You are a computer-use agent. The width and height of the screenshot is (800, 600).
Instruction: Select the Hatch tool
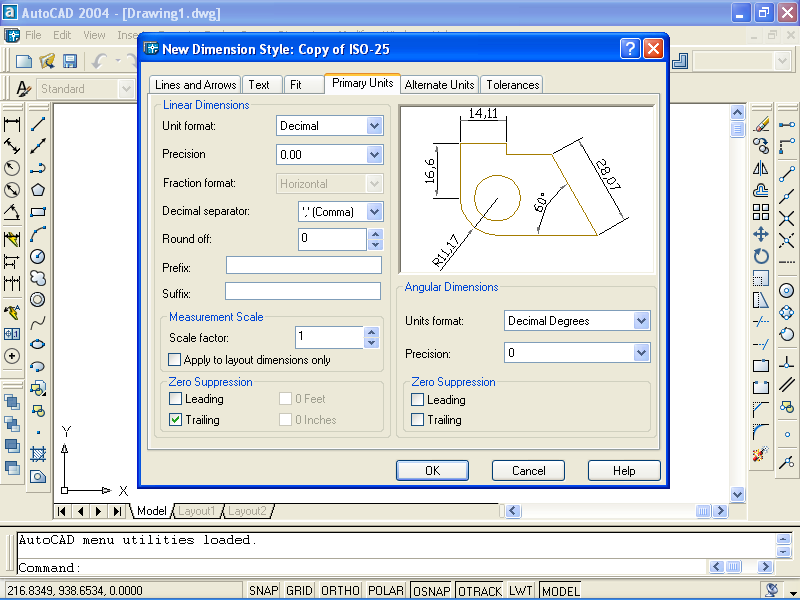[38, 454]
